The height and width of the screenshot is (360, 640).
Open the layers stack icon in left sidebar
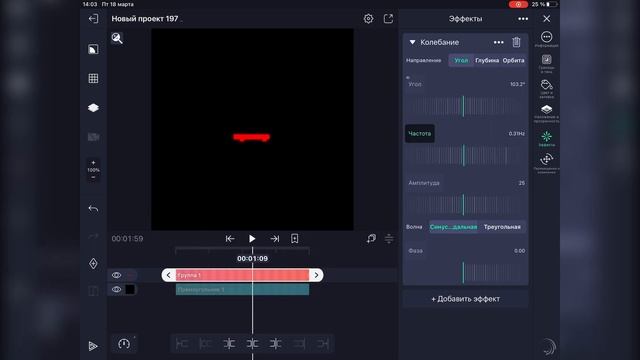click(93, 108)
